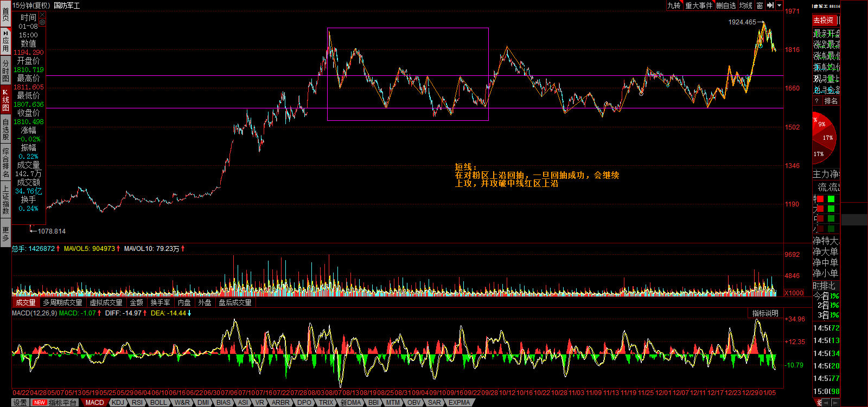
Task: Select OBV indicator tab
Action: tap(414, 403)
